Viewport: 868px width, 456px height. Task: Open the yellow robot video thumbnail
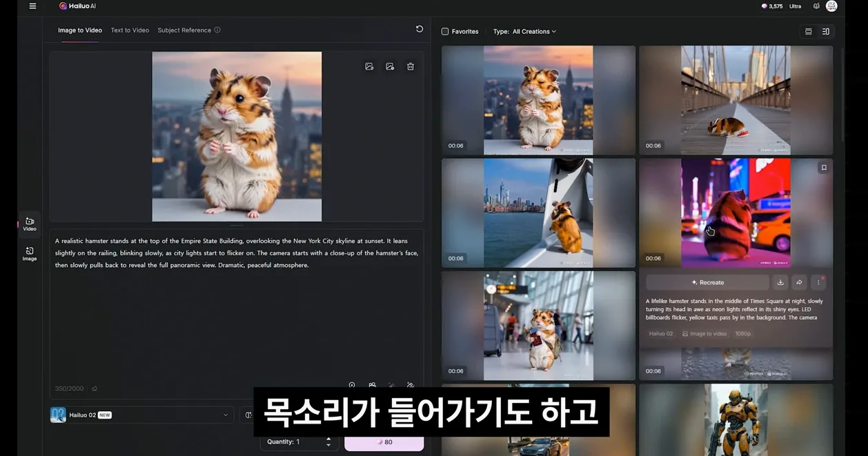click(x=736, y=419)
